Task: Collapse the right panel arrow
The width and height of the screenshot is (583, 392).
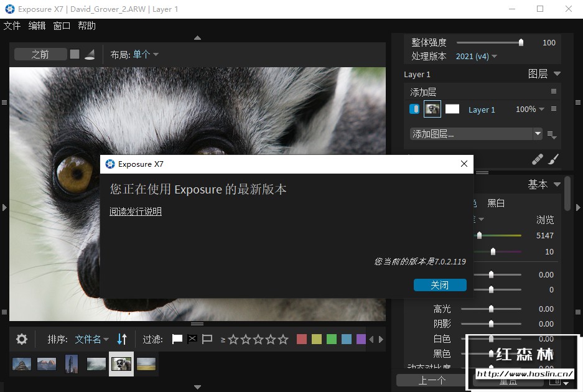Action: click(578, 207)
